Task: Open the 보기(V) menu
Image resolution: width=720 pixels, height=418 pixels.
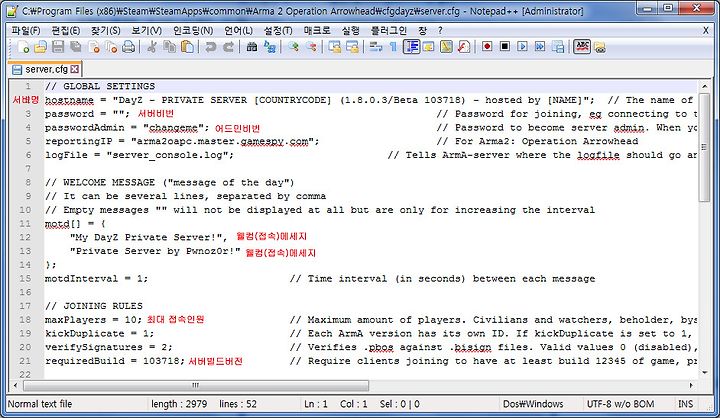Action: coord(146,31)
